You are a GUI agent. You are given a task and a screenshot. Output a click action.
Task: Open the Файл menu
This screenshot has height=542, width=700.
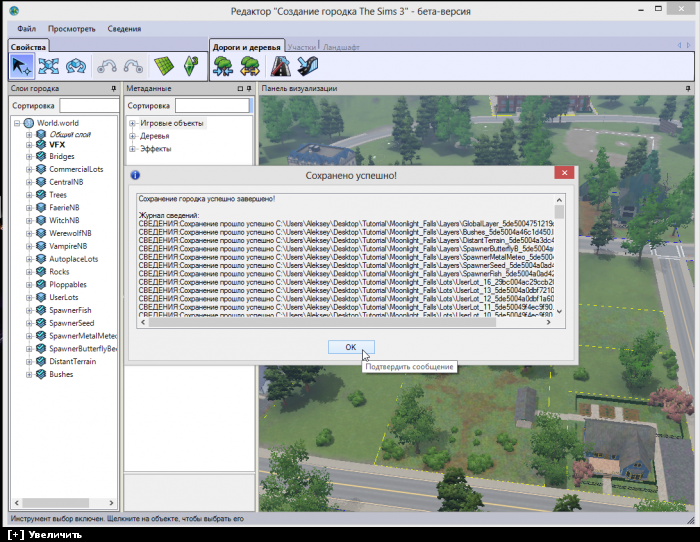pos(26,29)
